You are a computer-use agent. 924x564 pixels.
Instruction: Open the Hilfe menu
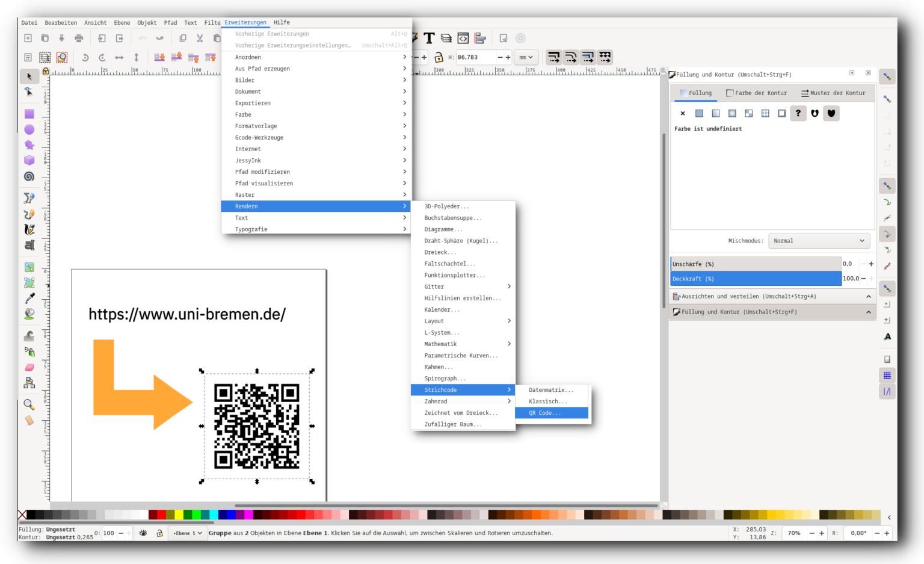(x=282, y=22)
